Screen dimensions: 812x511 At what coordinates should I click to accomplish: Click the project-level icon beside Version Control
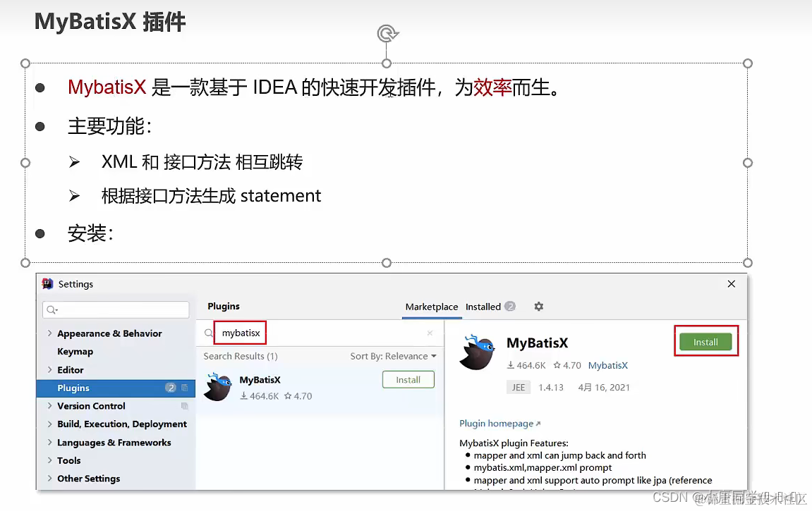(x=184, y=406)
